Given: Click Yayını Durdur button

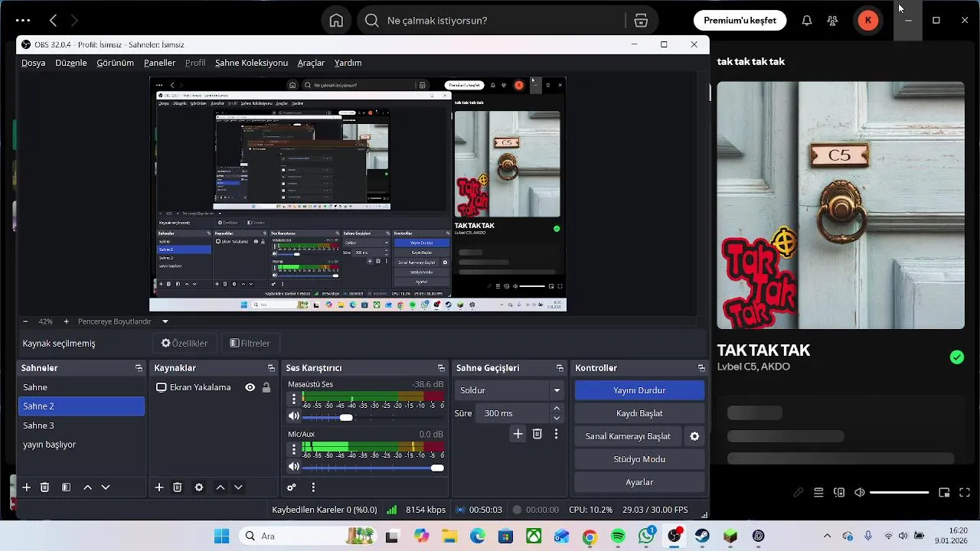Looking at the screenshot, I should point(639,390).
